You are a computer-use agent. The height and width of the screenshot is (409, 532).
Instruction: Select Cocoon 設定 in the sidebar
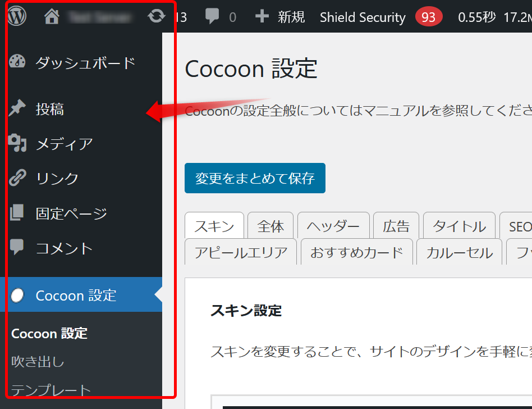click(x=81, y=294)
